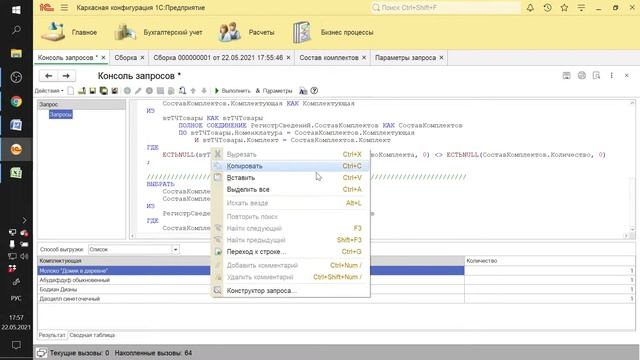Click the text search icon near help
The height and width of the screenshot is (360, 640).
pos(303,91)
